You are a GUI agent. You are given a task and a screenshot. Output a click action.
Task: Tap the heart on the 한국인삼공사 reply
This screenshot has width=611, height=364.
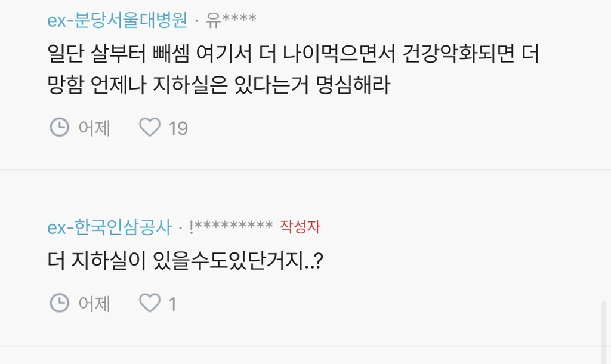click(x=150, y=304)
